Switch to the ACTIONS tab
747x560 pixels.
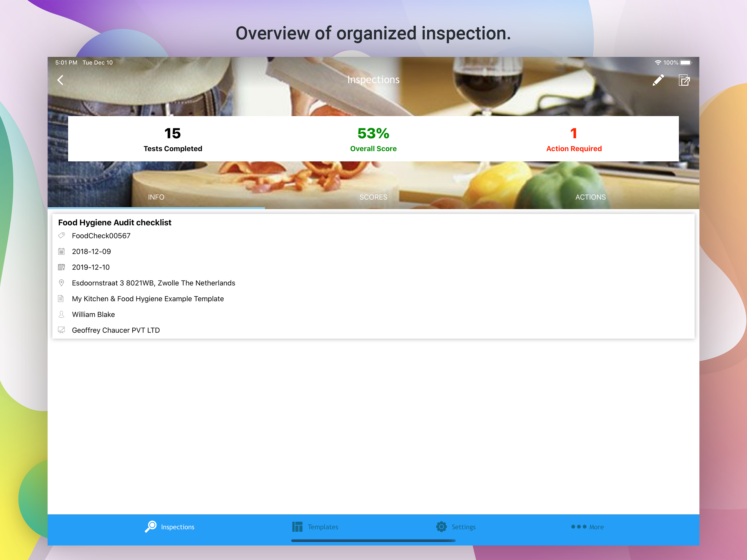[590, 197]
